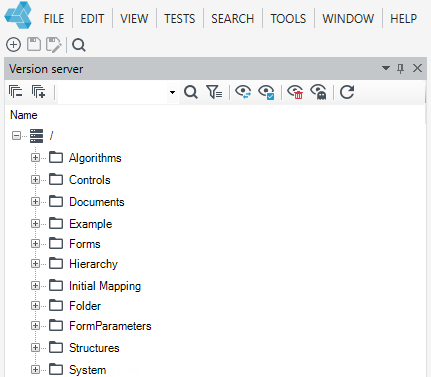Click the Name column header

24,115
